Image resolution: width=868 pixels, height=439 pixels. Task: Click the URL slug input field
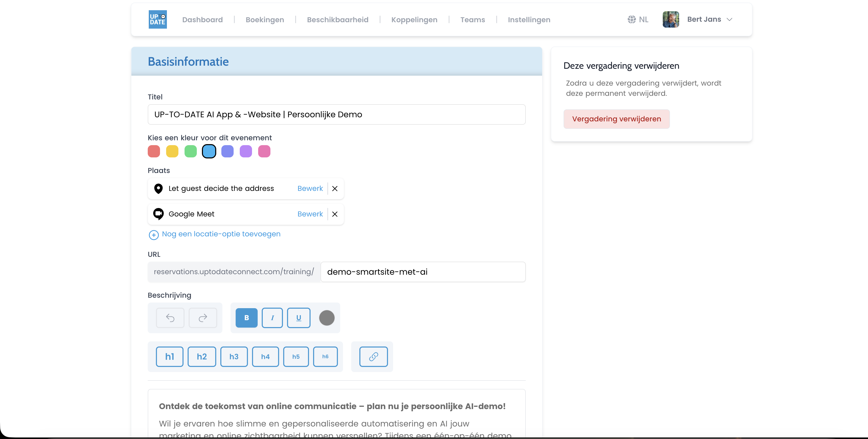coord(423,272)
